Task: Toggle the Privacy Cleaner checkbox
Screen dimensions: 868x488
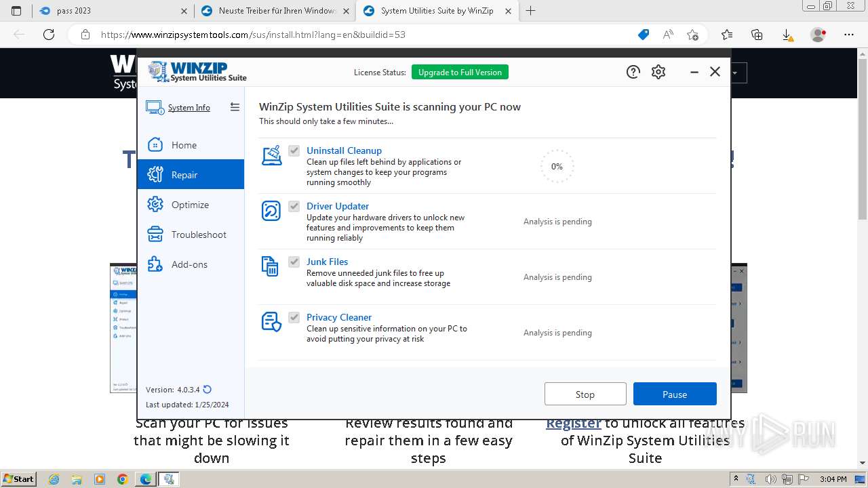Action: point(294,317)
